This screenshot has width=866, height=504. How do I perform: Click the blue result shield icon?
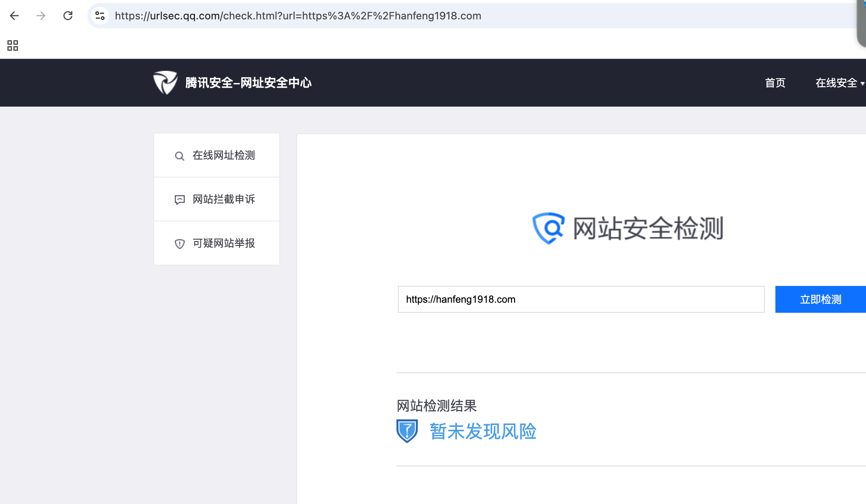point(407,431)
